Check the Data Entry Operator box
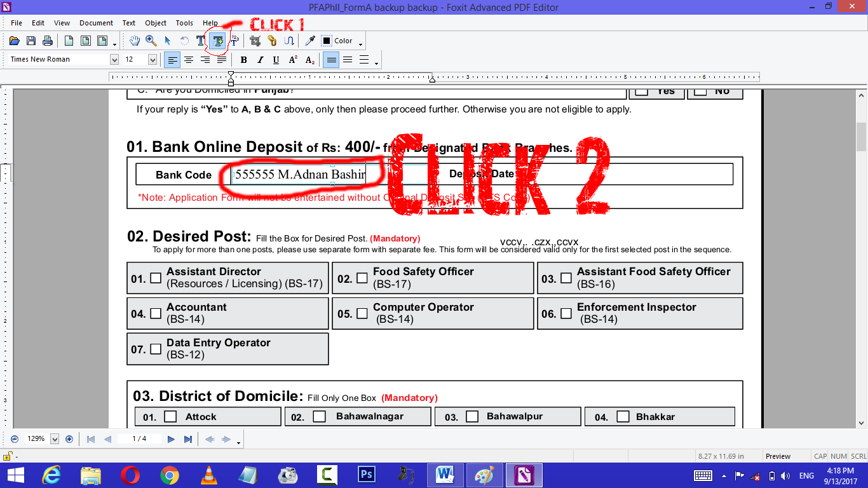The image size is (868, 488). pyautogui.click(x=155, y=348)
